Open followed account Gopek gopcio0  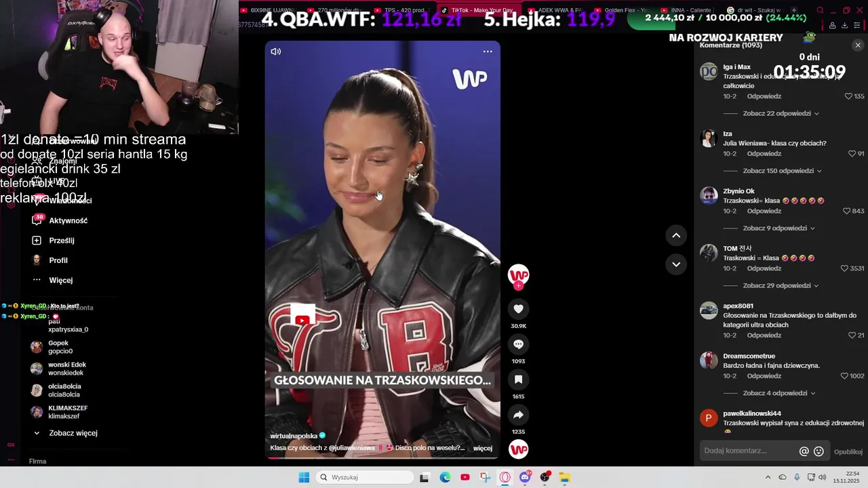(52, 347)
